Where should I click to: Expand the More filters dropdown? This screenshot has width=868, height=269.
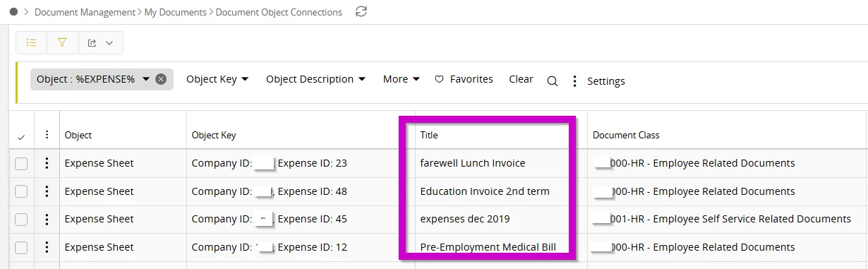coord(402,79)
